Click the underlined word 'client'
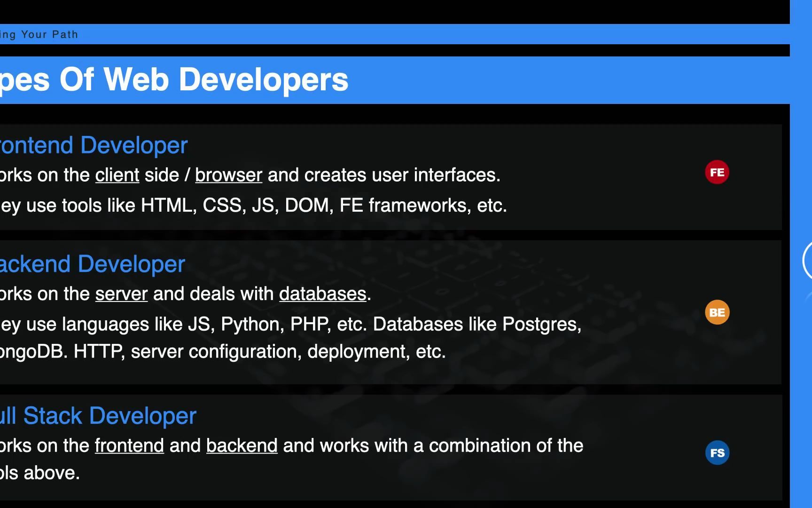Screen dimensions: 812x508 click(x=117, y=175)
